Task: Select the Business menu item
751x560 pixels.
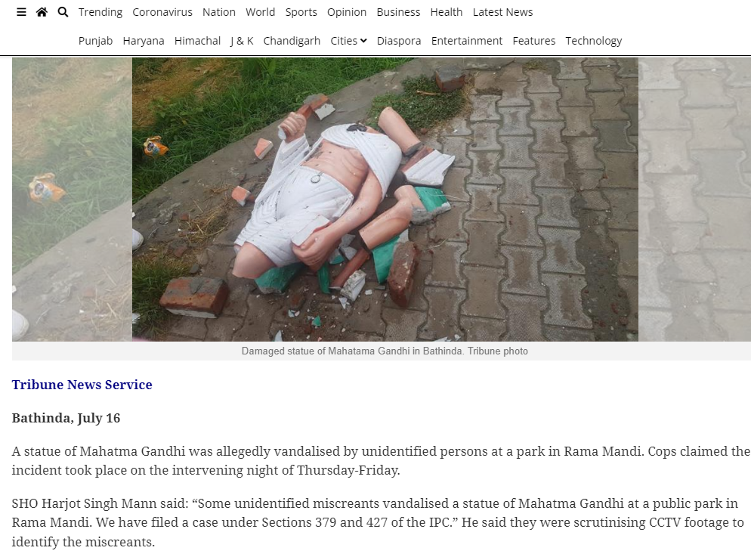Action: [398, 12]
